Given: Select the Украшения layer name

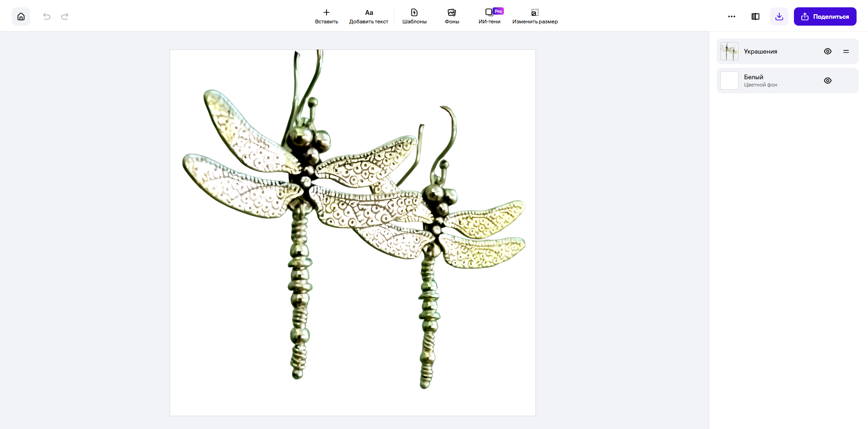Looking at the screenshot, I should 761,51.
